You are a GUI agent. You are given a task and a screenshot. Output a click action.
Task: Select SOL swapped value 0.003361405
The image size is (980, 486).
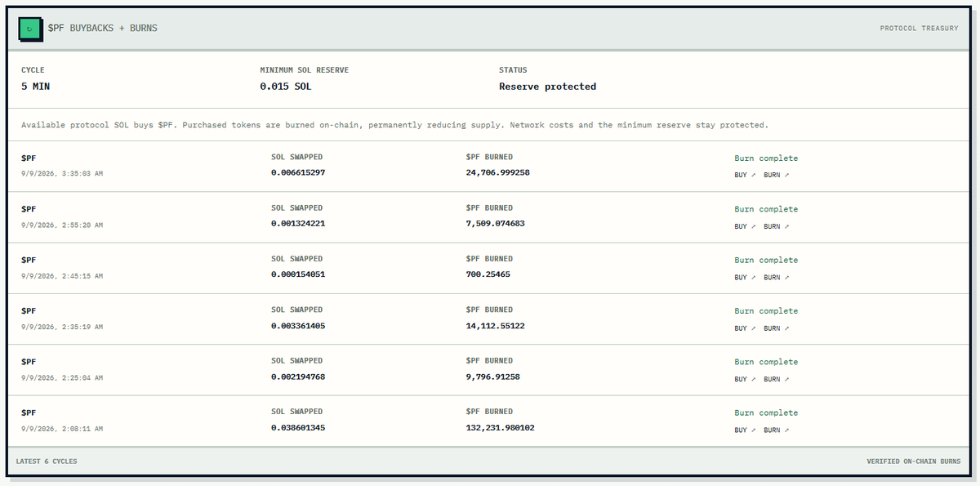298,325
